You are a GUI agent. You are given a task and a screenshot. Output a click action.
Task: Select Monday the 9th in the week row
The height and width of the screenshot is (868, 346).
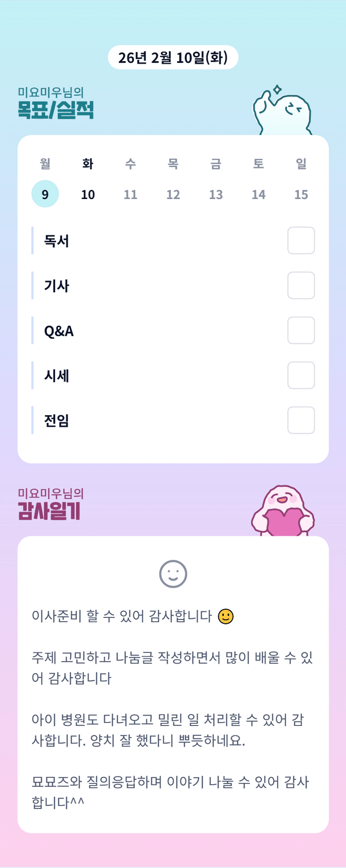tap(45, 194)
